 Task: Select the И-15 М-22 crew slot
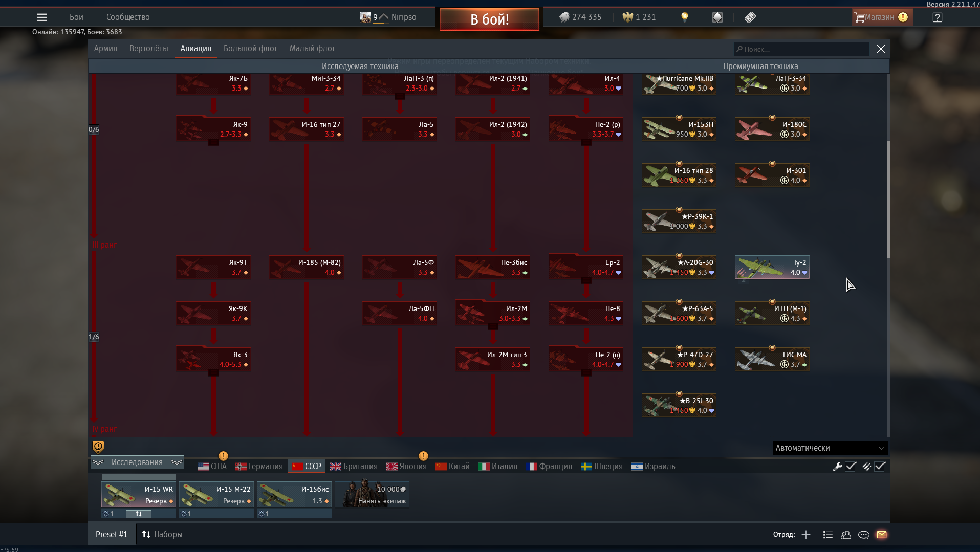tap(216, 494)
